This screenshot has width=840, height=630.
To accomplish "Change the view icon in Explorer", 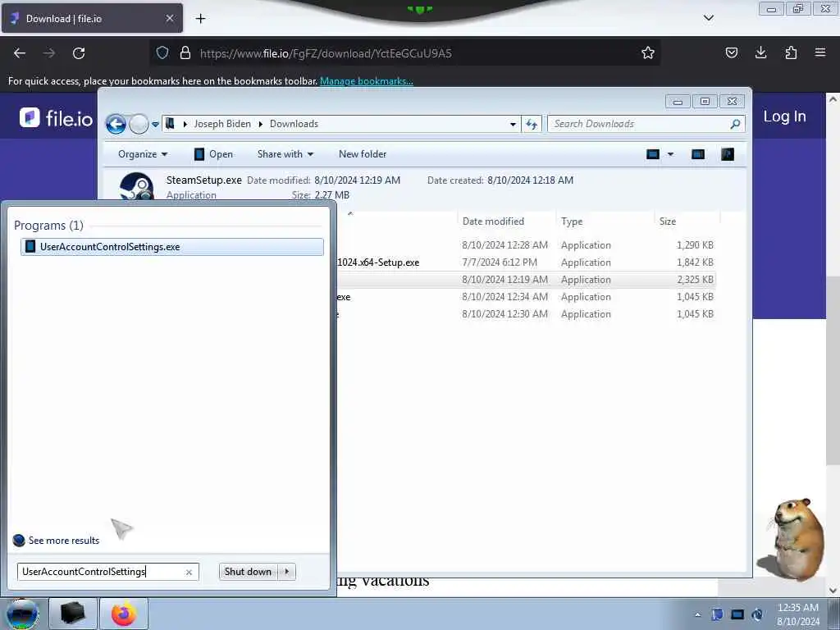I will click(x=652, y=154).
